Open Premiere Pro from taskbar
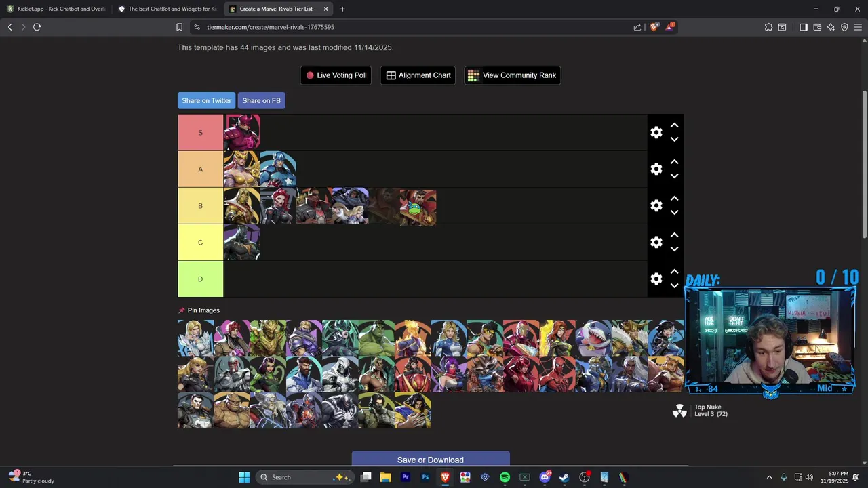Viewport: 868px width, 488px height. (x=406, y=477)
